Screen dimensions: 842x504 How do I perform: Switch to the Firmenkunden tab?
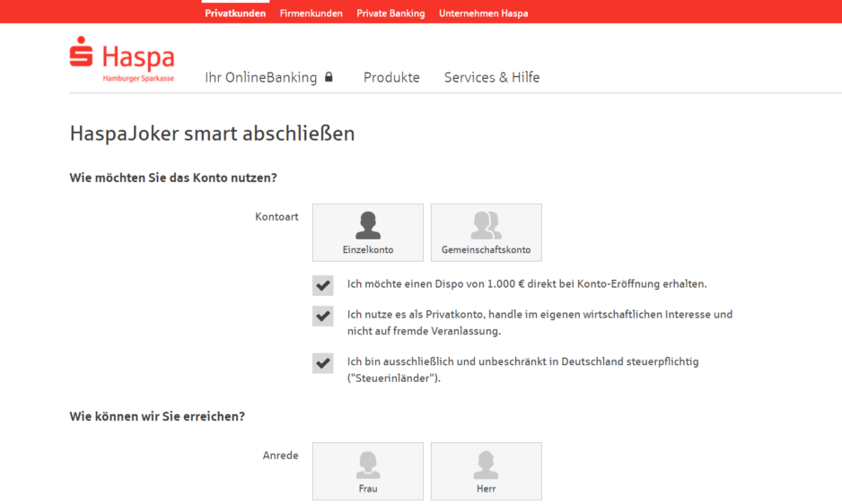click(x=311, y=13)
